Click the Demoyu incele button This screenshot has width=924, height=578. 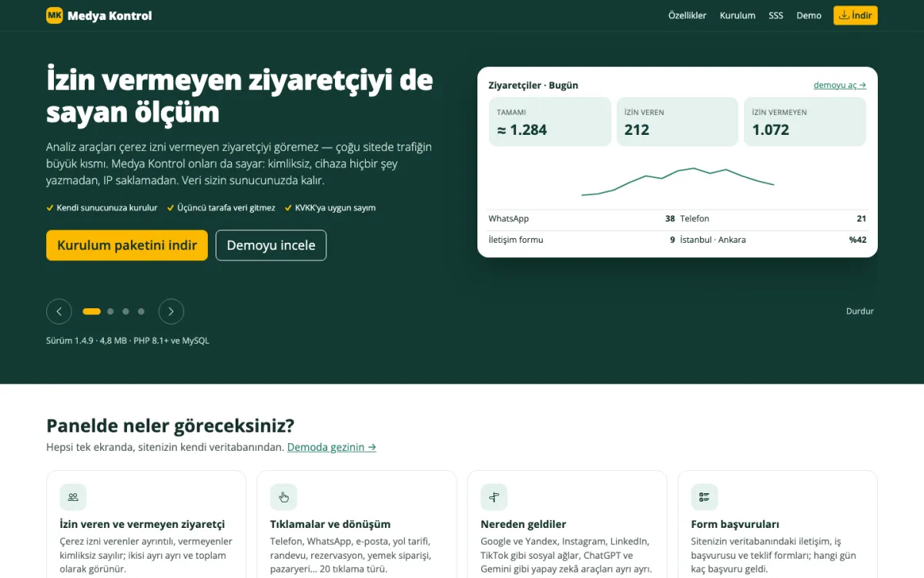[271, 245]
